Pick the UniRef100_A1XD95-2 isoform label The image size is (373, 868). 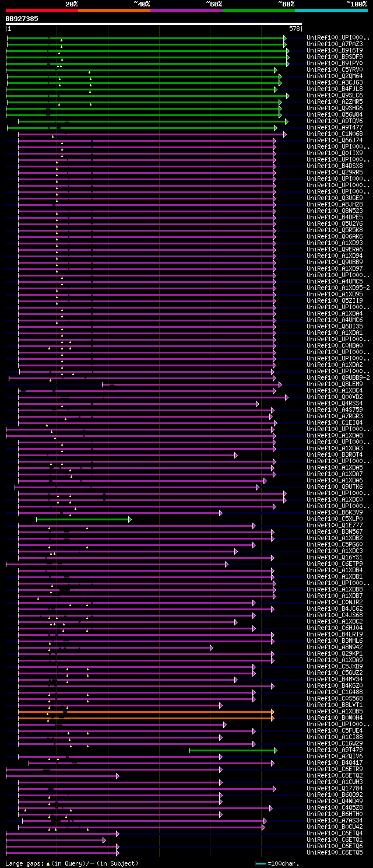tap(338, 288)
